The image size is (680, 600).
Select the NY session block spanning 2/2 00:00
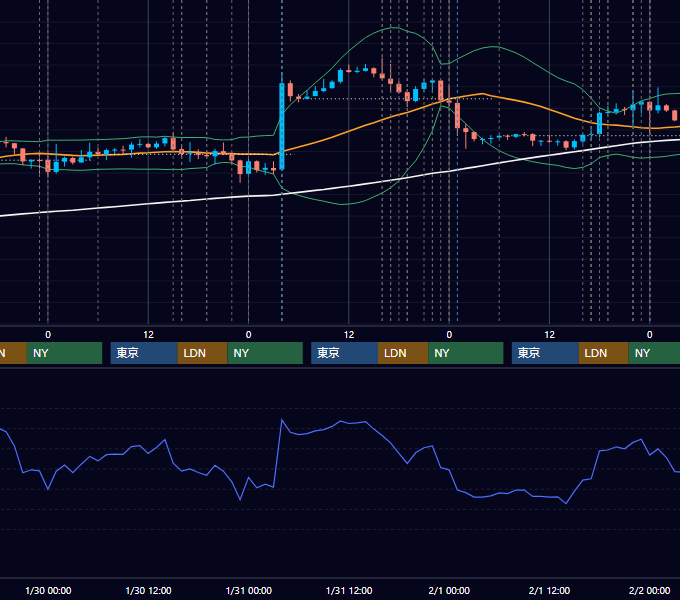654,353
